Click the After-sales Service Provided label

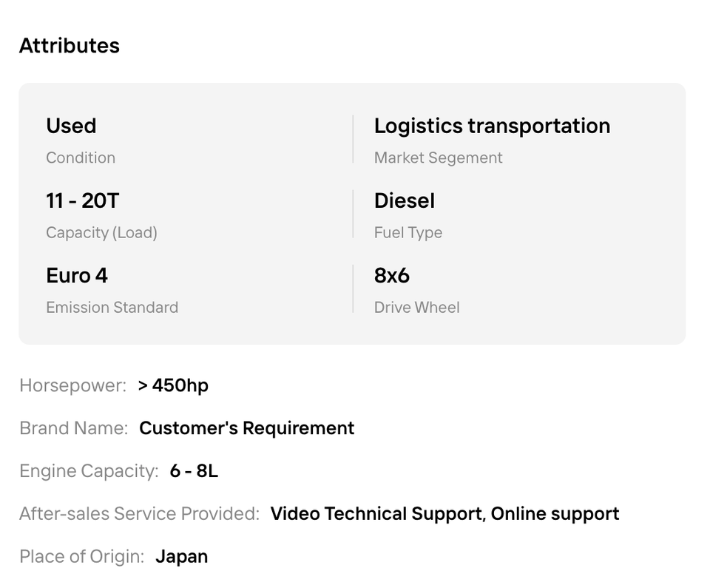point(139,514)
